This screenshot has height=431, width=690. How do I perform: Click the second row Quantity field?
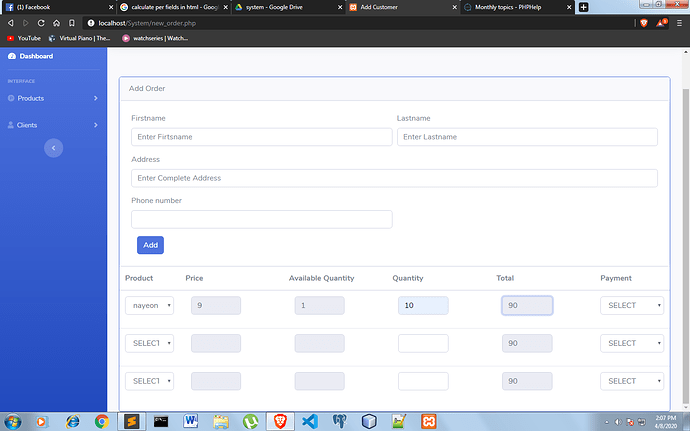pyautogui.click(x=423, y=343)
